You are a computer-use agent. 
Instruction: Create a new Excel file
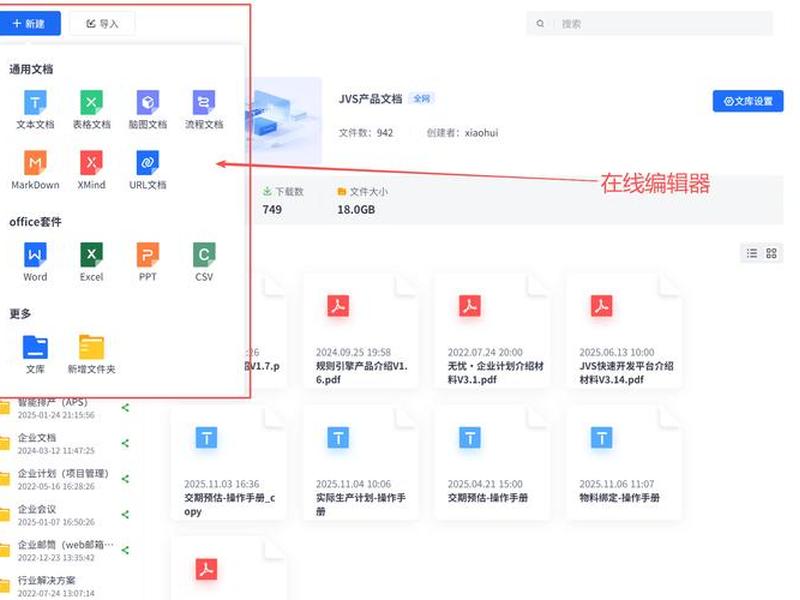tap(91, 262)
